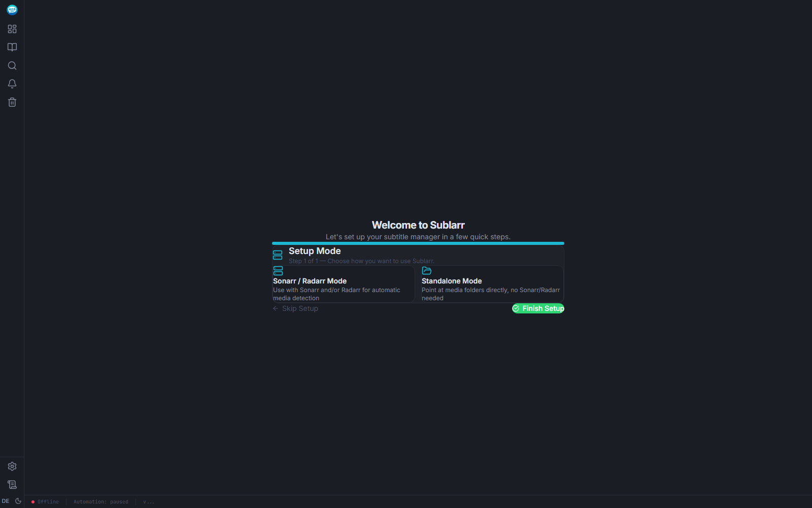Switch language via DE button
Image resolution: width=812 pixels, height=508 pixels.
[x=6, y=501]
